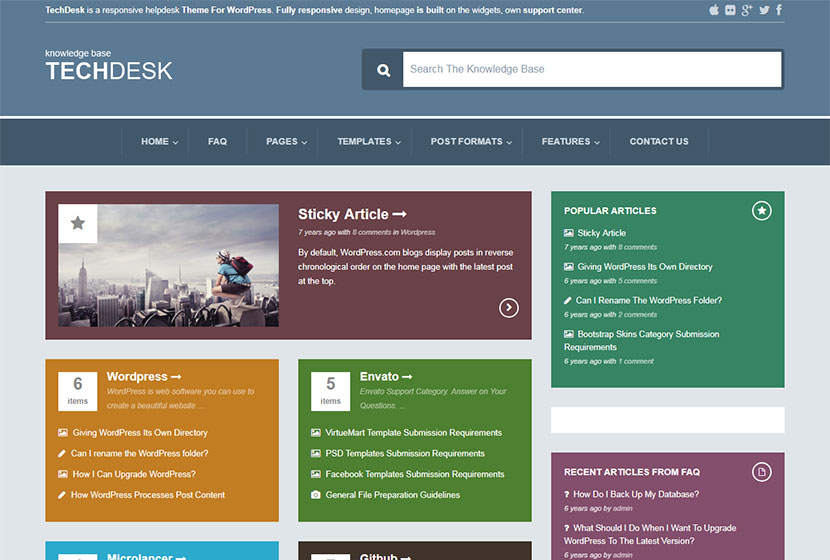Click the sticky article city photo thumbnail
This screenshot has width=830, height=560.
168,265
